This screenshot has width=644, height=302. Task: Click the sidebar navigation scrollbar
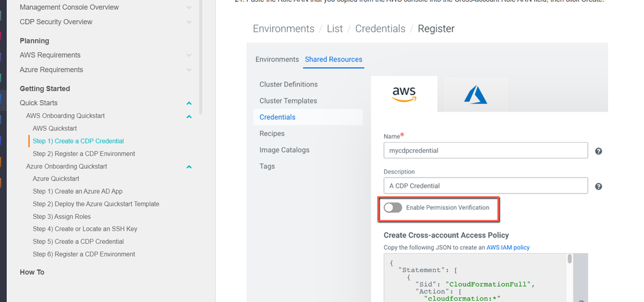point(201,57)
